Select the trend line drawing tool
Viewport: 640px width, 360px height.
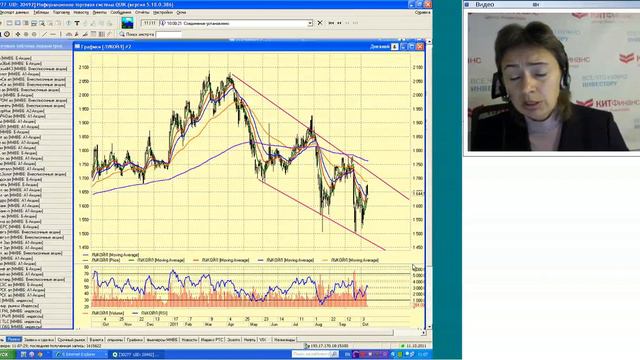45,34
